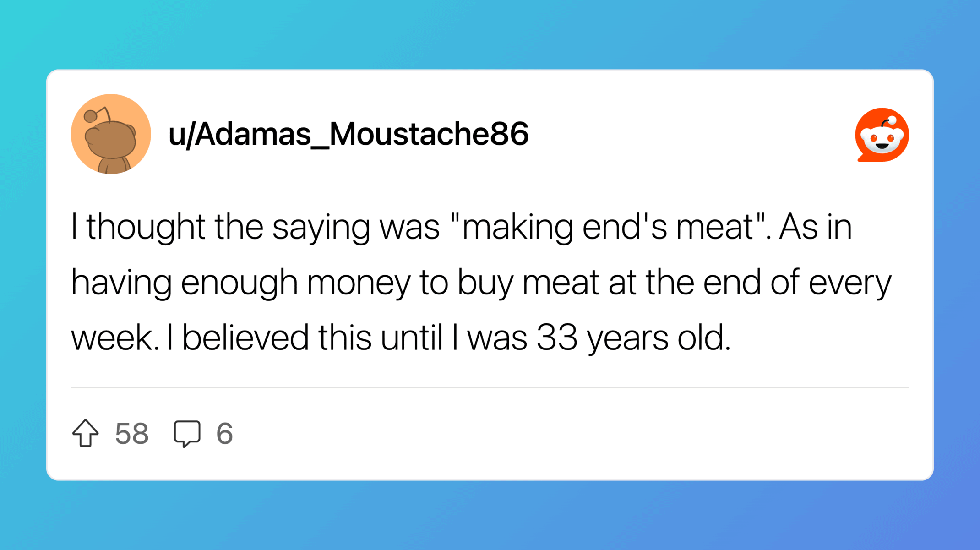Click the word "believed" in the post
This screenshot has width=980, height=550.
point(245,338)
